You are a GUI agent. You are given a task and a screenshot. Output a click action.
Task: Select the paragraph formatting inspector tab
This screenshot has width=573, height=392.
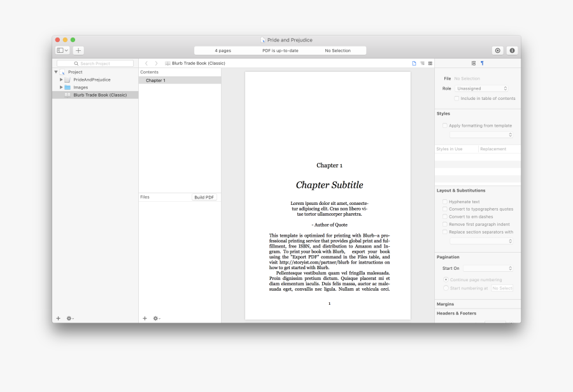click(482, 63)
